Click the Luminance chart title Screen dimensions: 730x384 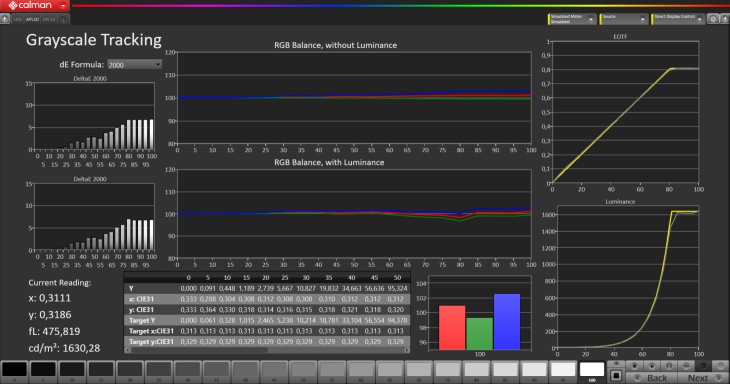[x=620, y=202]
